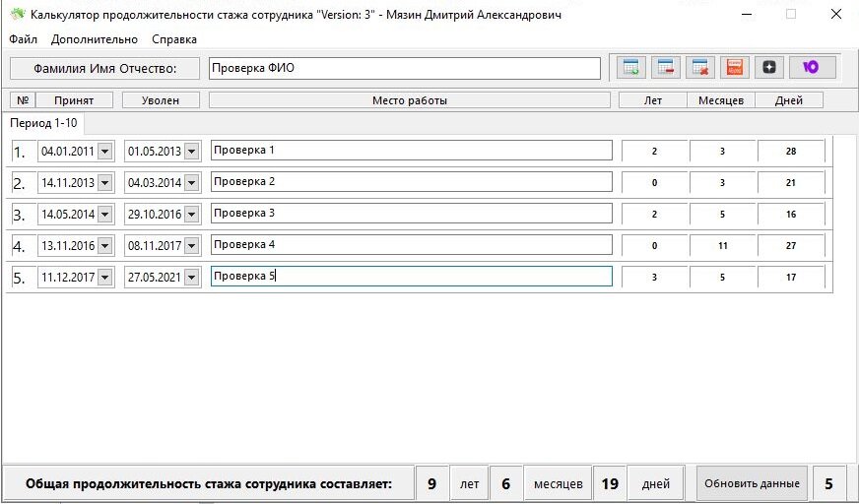
Task: Click the Обновить данные button
Action: [752, 483]
